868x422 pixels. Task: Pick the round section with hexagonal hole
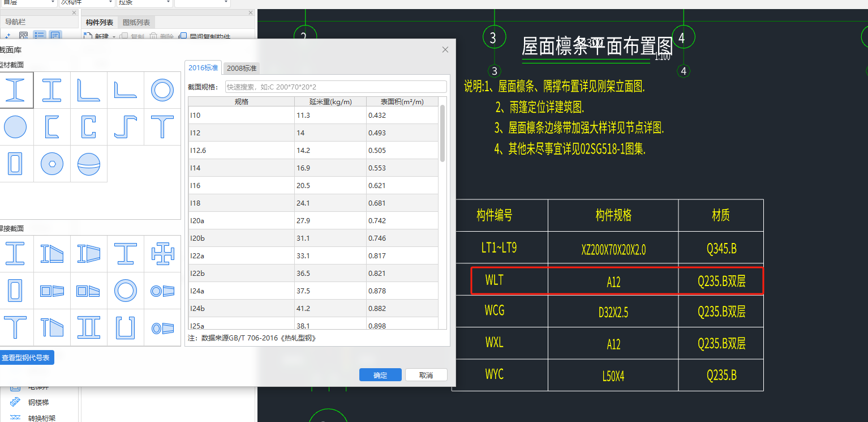(51, 164)
